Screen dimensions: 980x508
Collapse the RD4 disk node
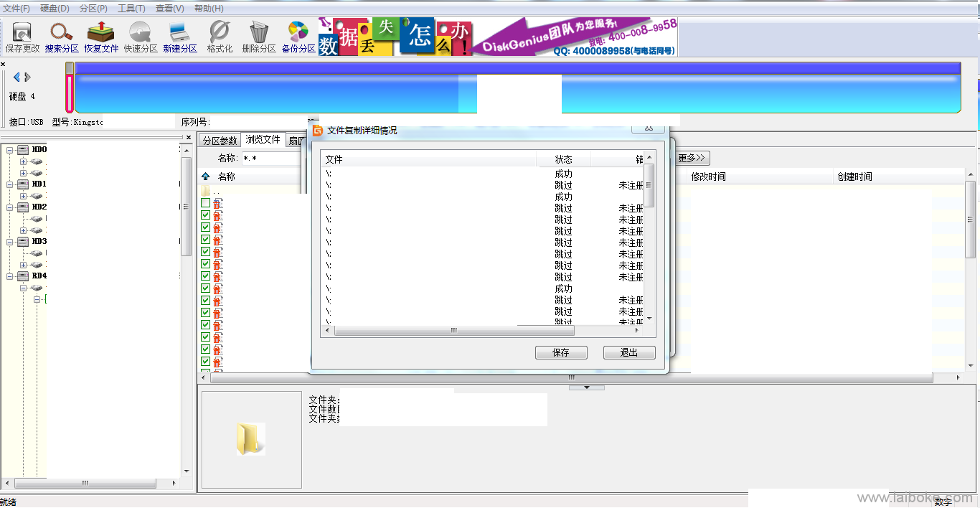(x=10, y=276)
